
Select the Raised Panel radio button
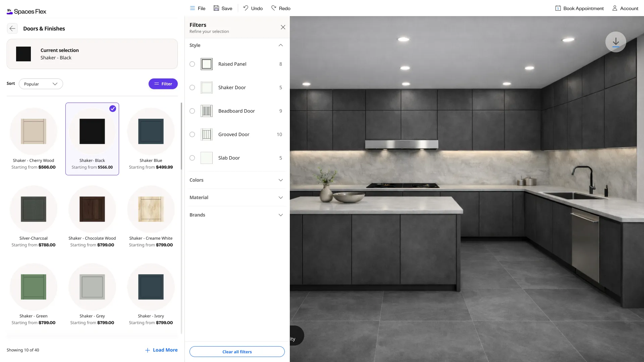pos(192,64)
